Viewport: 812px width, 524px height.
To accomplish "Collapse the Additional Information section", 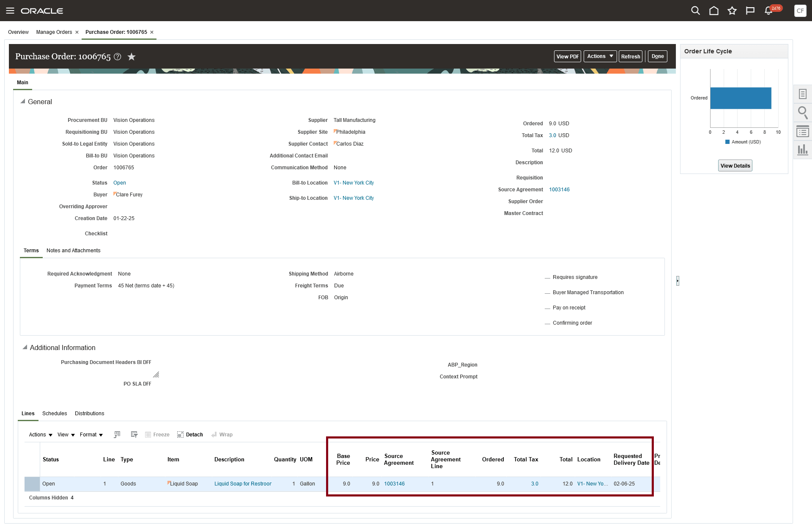I will pyautogui.click(x=25, y=347).
